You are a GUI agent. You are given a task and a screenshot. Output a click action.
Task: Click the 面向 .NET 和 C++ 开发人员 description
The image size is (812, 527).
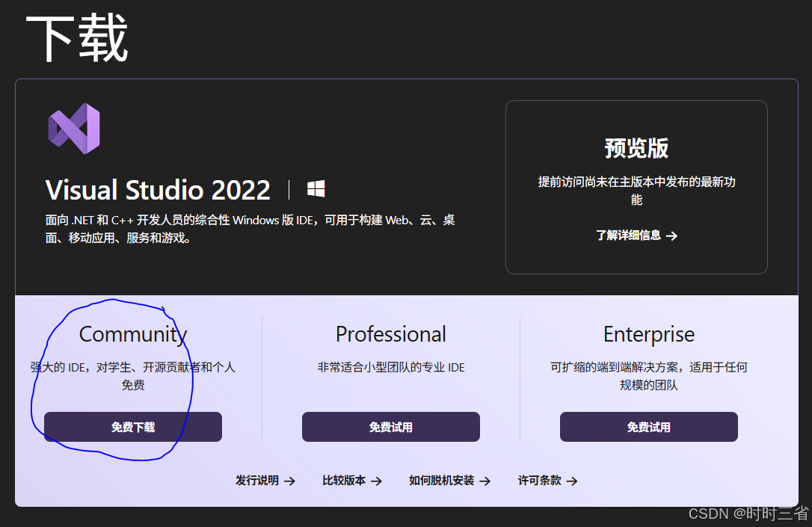tap(250, 229)
